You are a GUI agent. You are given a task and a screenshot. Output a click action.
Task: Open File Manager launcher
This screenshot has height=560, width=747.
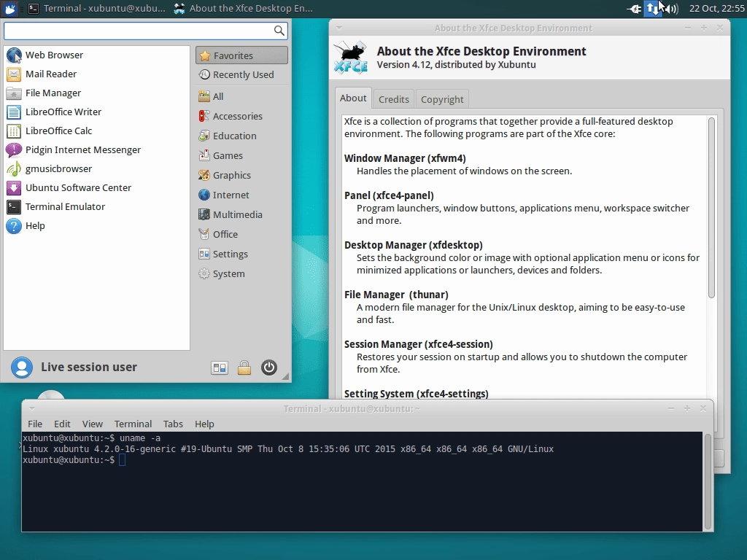click(97, 93)
